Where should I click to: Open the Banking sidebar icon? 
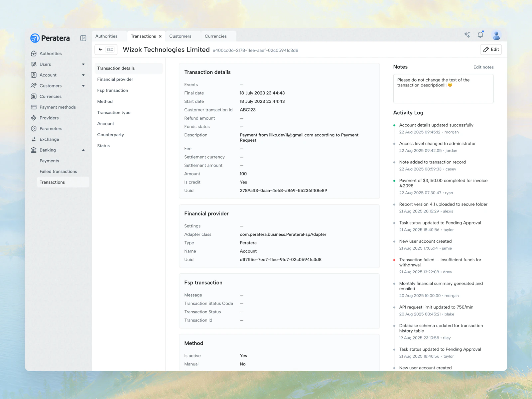[34, 150]
